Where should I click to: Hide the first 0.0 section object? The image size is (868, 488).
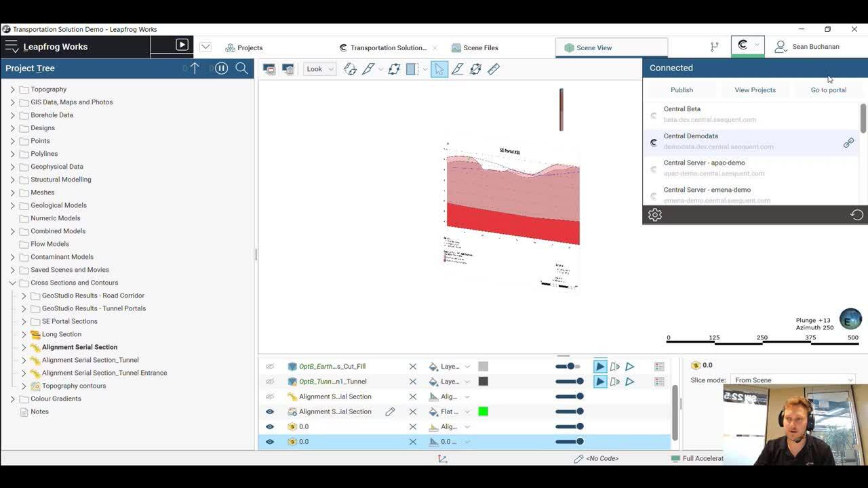pos(270,426)
